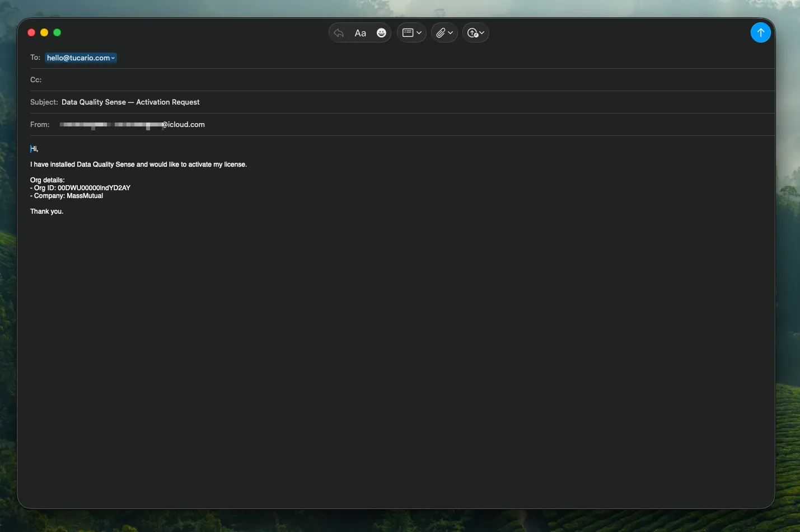Expand the header fields dropdown arrow

(x=419, y=33)
